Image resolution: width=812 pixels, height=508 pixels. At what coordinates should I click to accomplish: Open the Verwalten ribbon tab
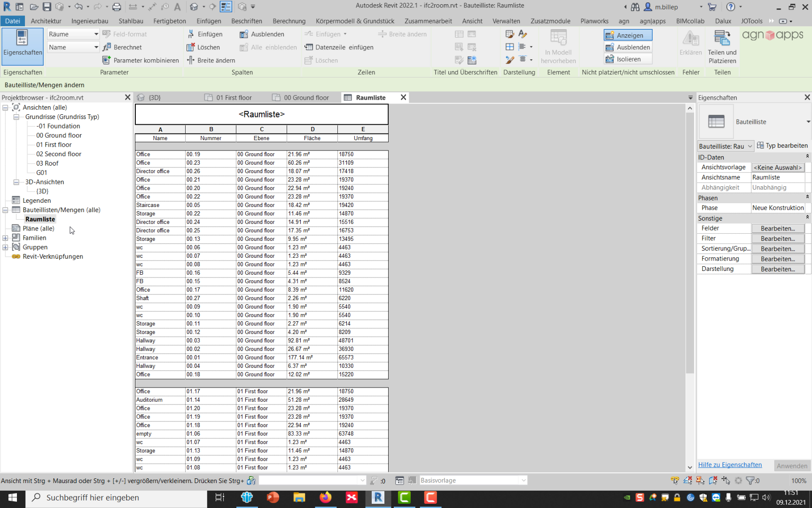point(506,21)
